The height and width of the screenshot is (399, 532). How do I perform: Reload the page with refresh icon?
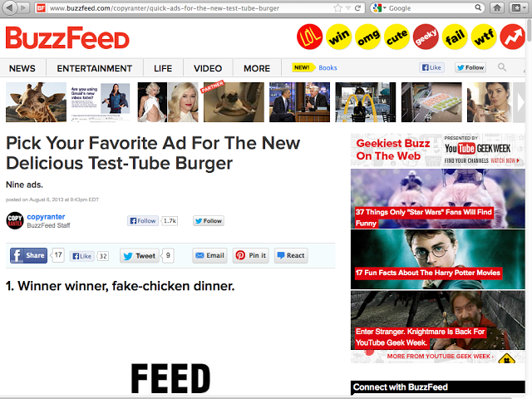[x=357, y=7]
